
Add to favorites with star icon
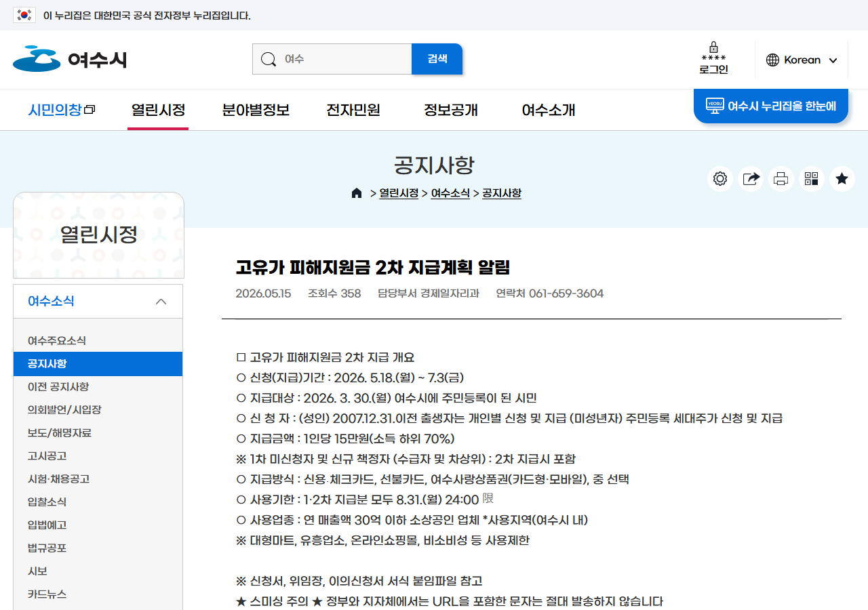point(842,179)
